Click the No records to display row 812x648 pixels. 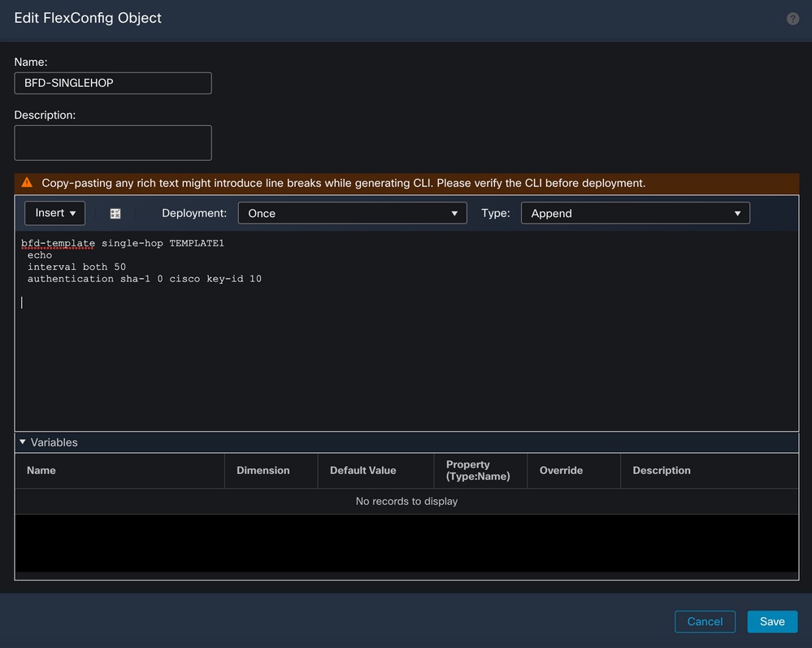point(406,501)
